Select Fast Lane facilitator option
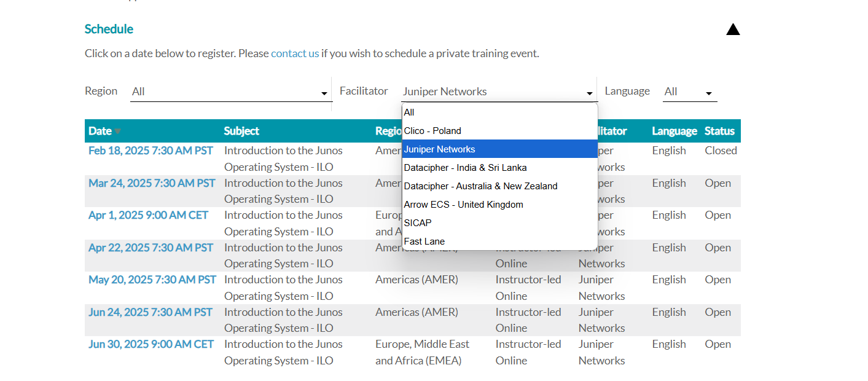Image resolution: width=868 pixels, height=381 pixels. pyautogui.click(x=499, y=242)
